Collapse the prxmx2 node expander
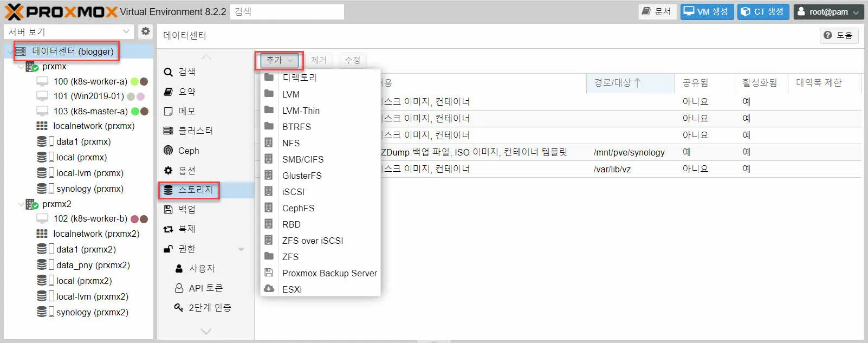Screen dimensions: 868x343 click(x=21, y=204)
